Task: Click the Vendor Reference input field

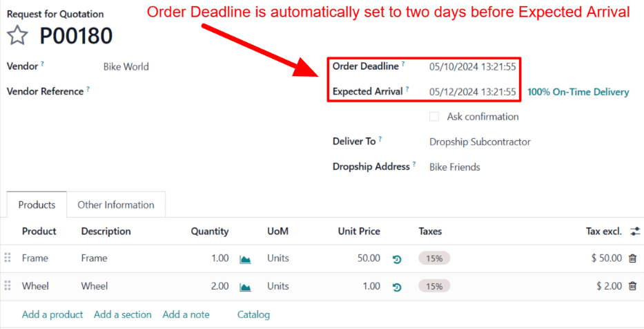Action: pos(207,91)
